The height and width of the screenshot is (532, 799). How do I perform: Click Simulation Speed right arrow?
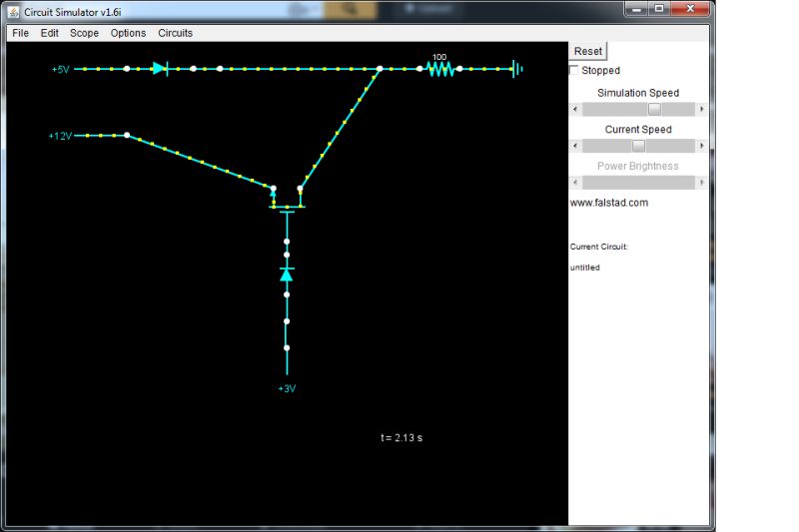coord(702,109)
